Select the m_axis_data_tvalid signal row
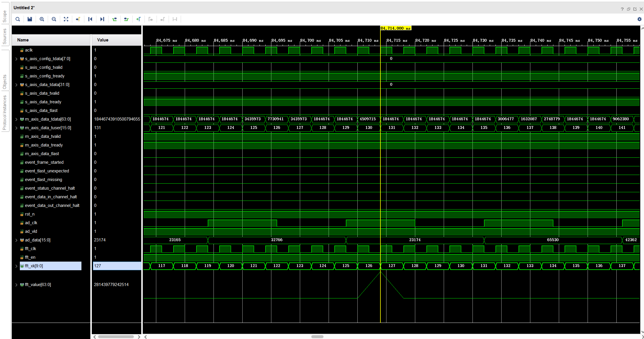This screenshot has height=339, width=644. 43,136
